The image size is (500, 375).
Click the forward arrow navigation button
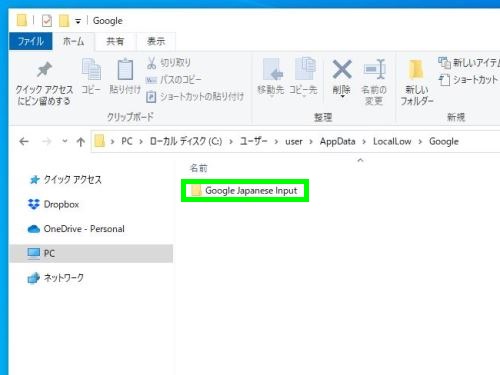point(47,142)
